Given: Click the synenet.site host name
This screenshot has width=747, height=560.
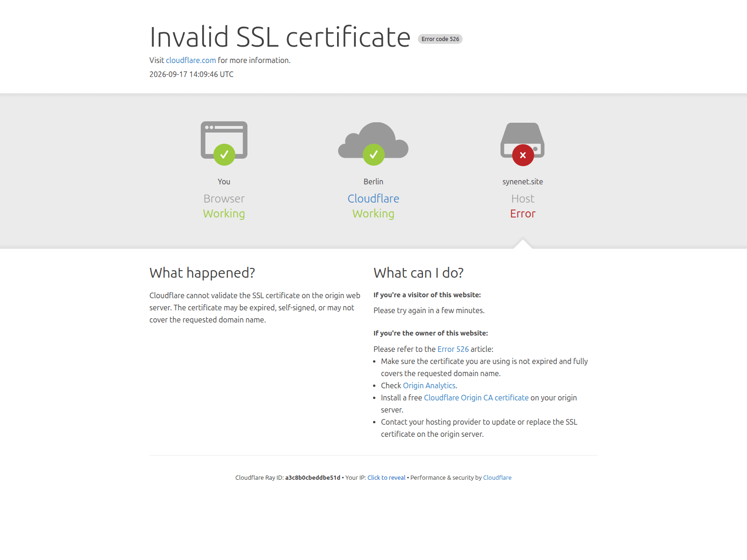Looking at the screenshot, I should coord(523,182).
